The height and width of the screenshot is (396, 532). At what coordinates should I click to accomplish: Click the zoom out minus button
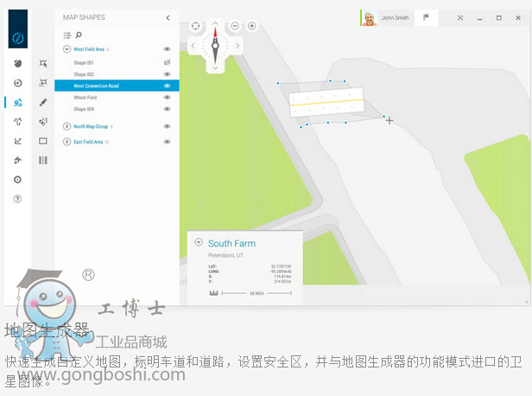tap(235, 26)
